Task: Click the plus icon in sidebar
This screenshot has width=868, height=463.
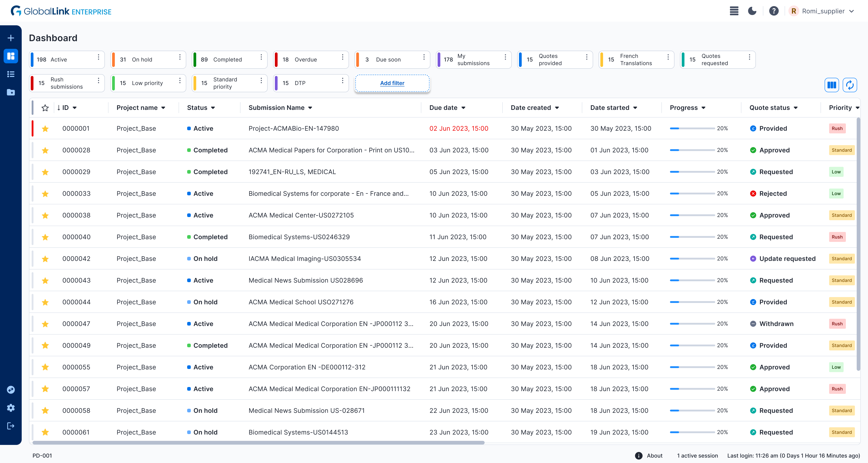Action: (x=11, y=38)
